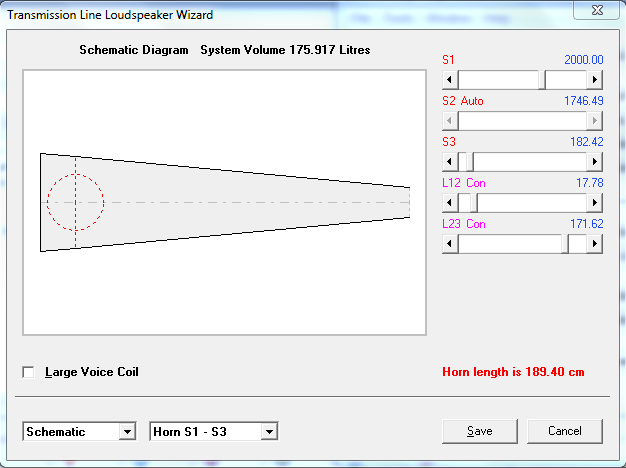Image resolution: width=626 pixels, height=468 pixels.
Task: Click the S1 slider thumb
Action: point(542,79)
